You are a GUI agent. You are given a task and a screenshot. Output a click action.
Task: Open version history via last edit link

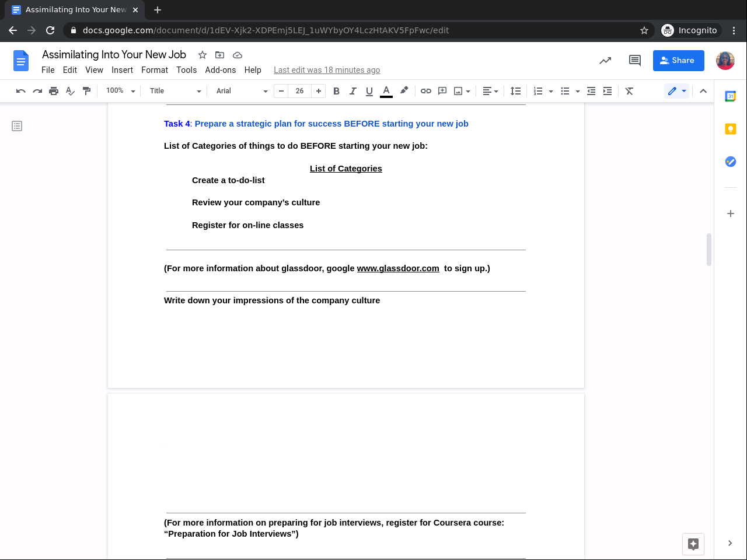[x=327, y=70]
